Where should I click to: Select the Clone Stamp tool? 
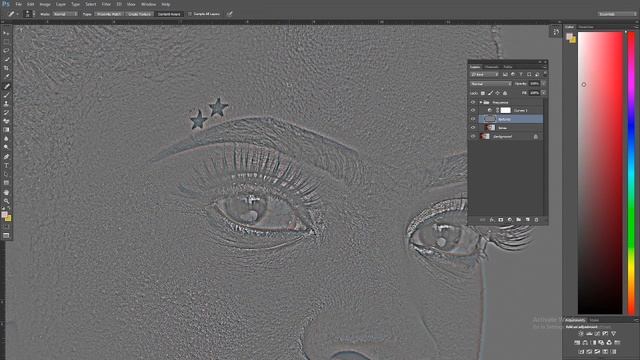coord(6,104)
